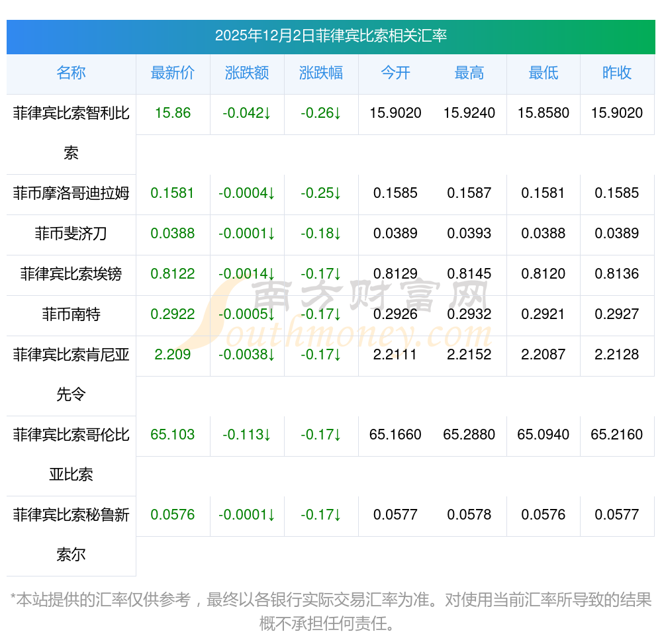Viewport: 662px width, 644px height.
Task: Click the 菲律宾比索秘鲁新索尔 row name
Action: 71,534
